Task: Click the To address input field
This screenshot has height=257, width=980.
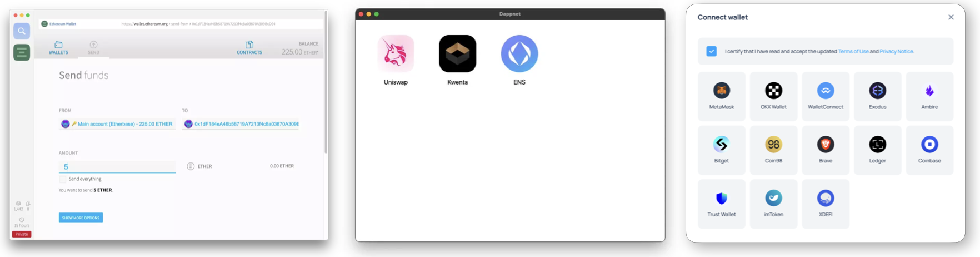Action: coord(241,124)
